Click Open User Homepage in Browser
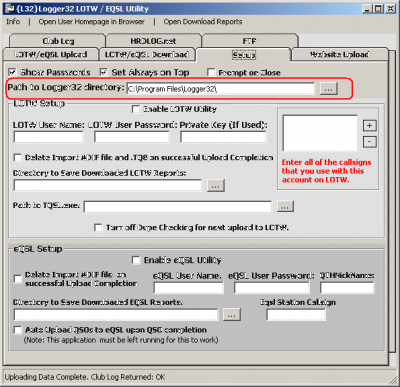This screenshot has width=400, height=387. (91, 22)
